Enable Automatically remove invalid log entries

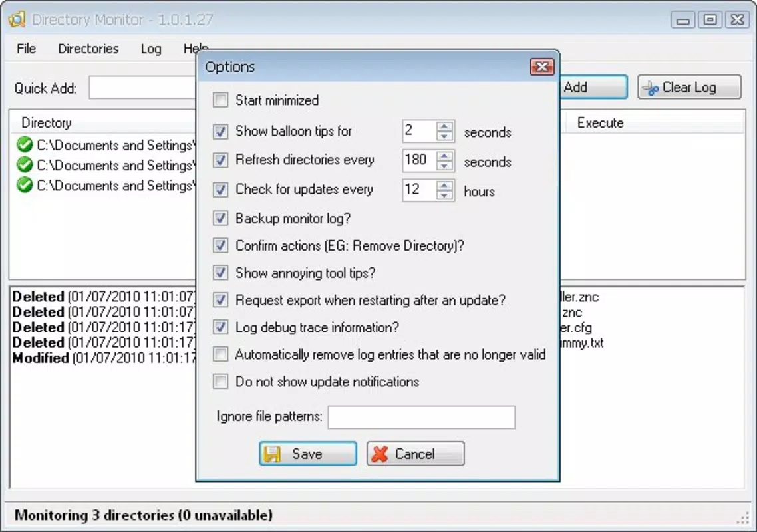click(221, 355)
